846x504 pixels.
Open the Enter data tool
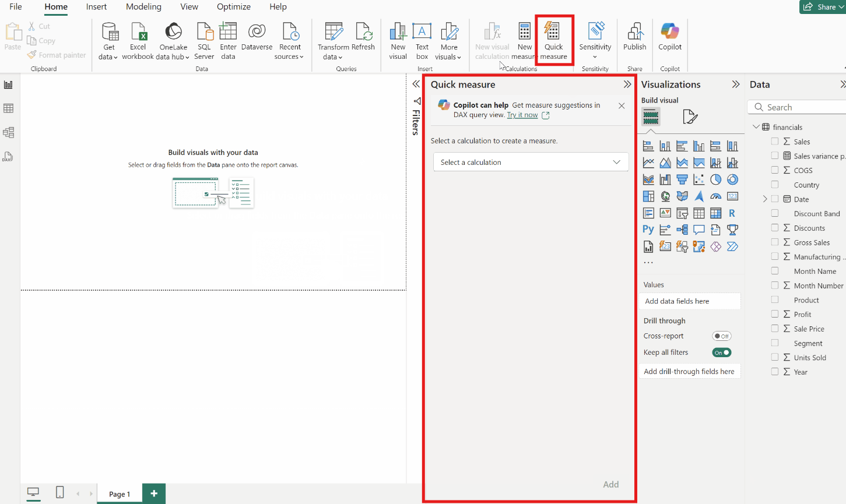pos(228,40)
